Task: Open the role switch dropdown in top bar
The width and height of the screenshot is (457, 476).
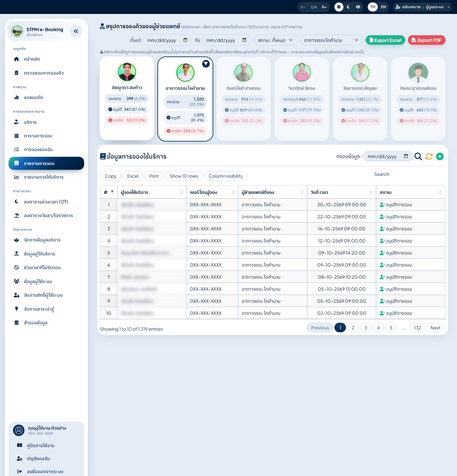Action: tap(422, 7)
